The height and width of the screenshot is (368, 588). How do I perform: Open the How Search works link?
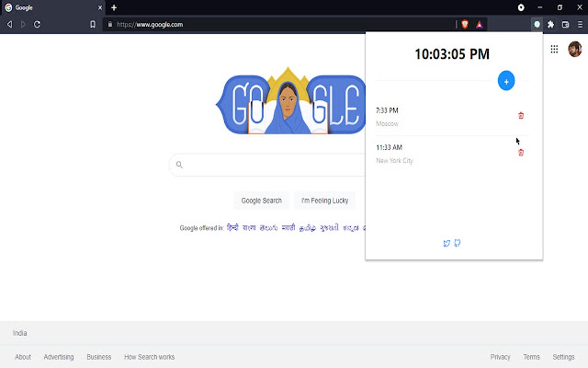point(149,356)
